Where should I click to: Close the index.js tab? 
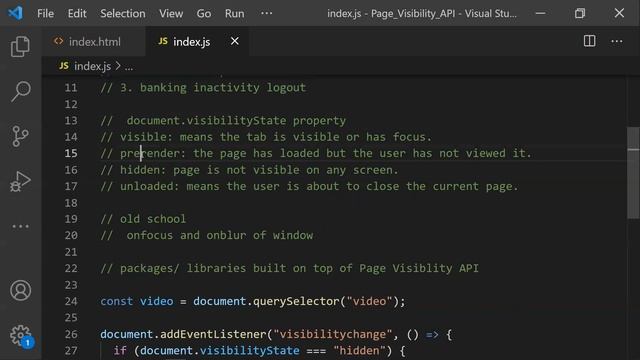click(x=235, y=41)
